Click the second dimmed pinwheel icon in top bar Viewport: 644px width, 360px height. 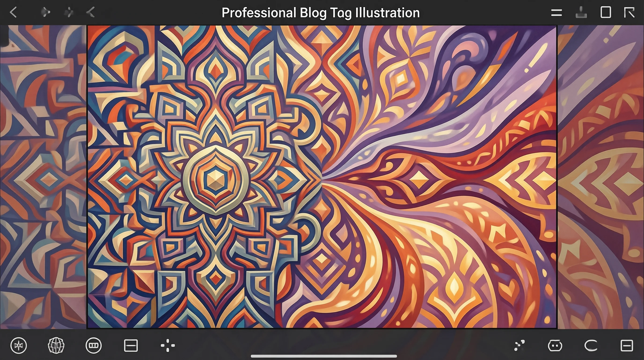pos(69,12)
